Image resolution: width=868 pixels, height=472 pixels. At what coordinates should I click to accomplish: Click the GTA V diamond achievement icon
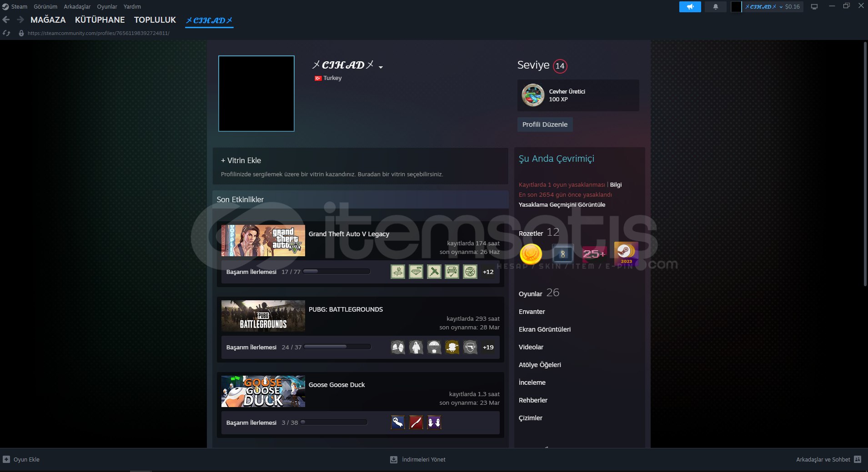(416, 272)
